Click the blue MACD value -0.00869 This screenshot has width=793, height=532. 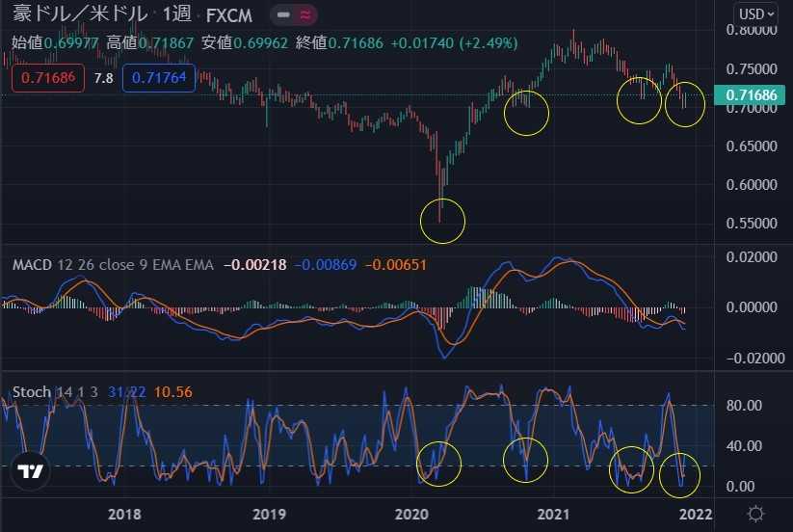[325, 264]
